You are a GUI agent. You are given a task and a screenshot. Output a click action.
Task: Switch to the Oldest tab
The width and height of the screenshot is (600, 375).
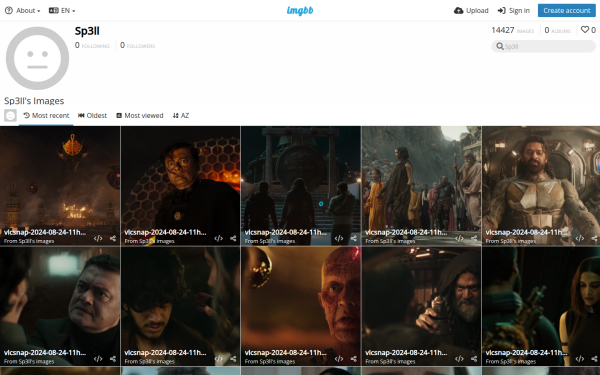coord(93,116)
